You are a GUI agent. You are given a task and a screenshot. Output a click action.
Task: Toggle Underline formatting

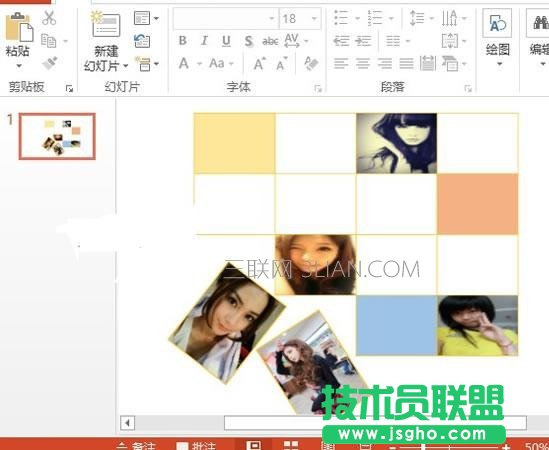tap(227, 41)
